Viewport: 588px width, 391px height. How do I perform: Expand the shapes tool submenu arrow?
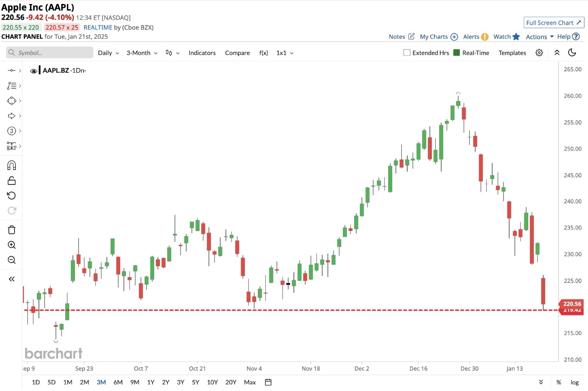(x=20, y=101)
